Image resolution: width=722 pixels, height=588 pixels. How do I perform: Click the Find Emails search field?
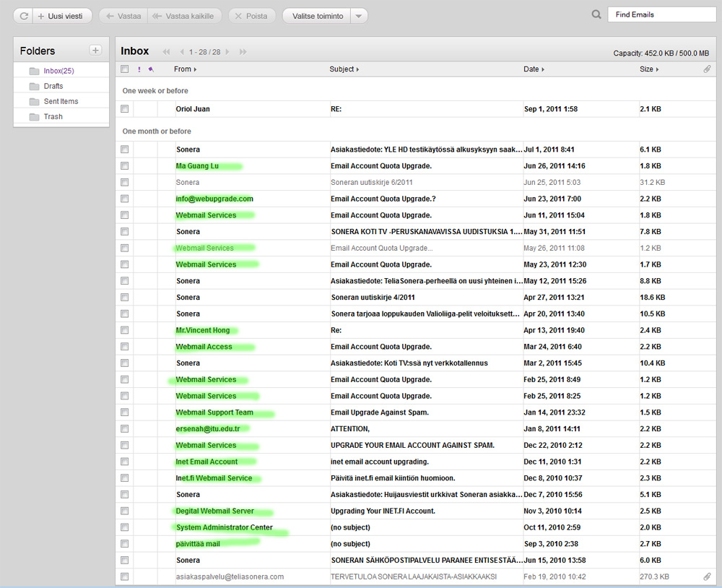click(661, 14)
